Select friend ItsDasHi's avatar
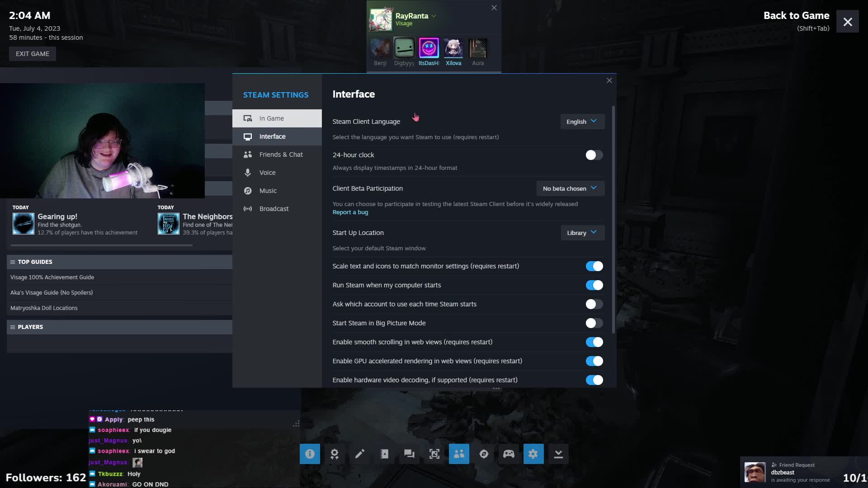This screenshot has width=868, height=488. tap(429, 48)
